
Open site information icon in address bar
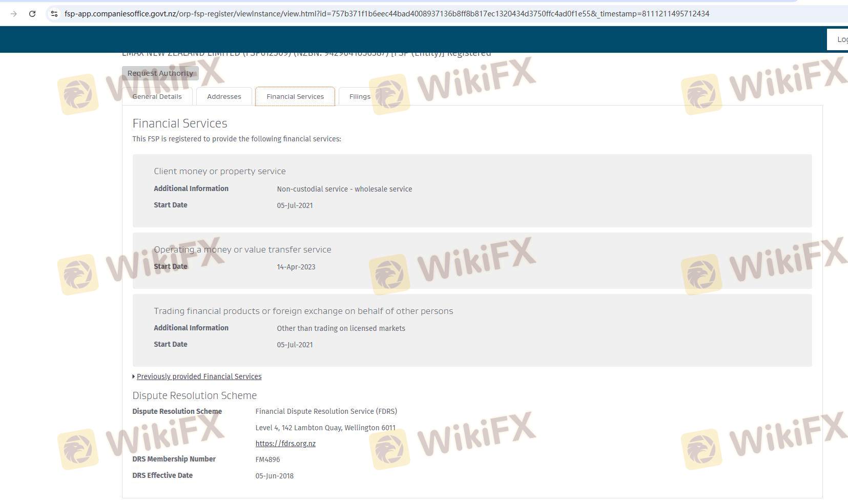coord(54,14)
